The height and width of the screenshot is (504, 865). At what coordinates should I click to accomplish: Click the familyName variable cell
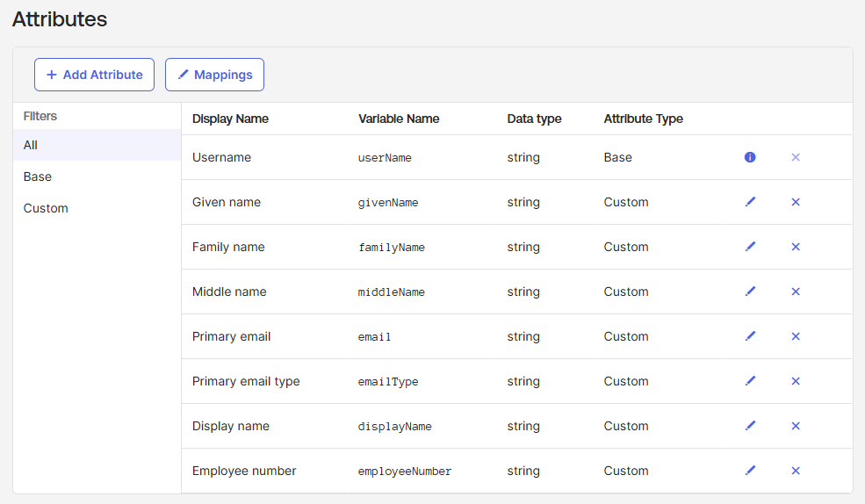coord(391,247)
